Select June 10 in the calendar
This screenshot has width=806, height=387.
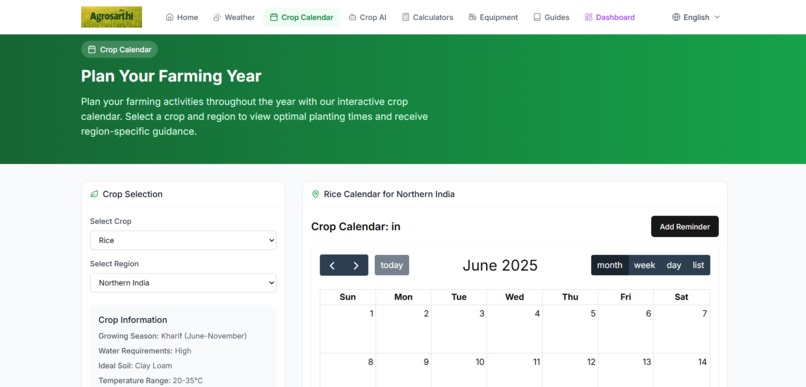pyautogui.click(x=459, y=370)
